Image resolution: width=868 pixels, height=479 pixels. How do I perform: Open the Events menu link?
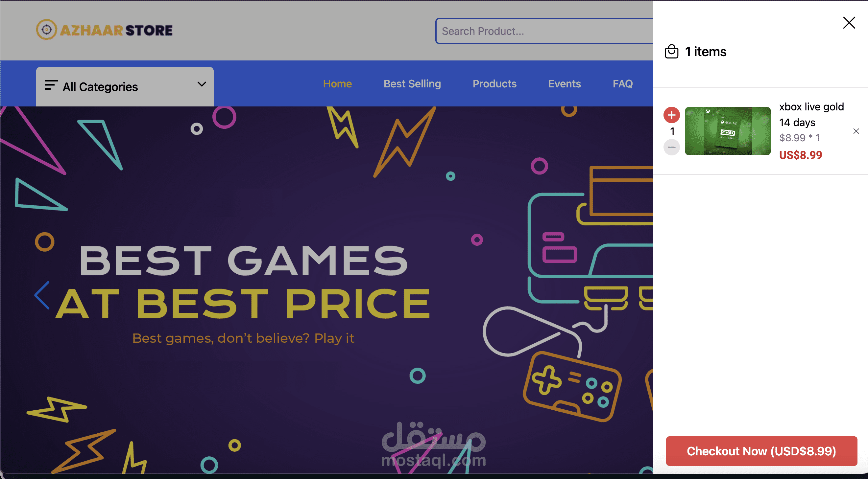tap(565, 84)
